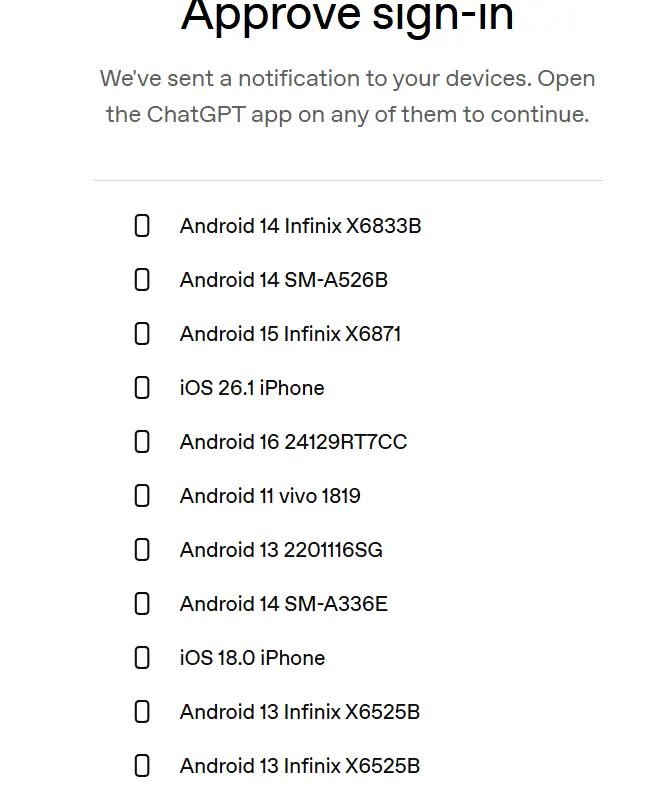Viewport: 659px width, 801px height.
Task: Click the phone icon beside Android 13 2201116SG
Action: [x=142, y=550]
